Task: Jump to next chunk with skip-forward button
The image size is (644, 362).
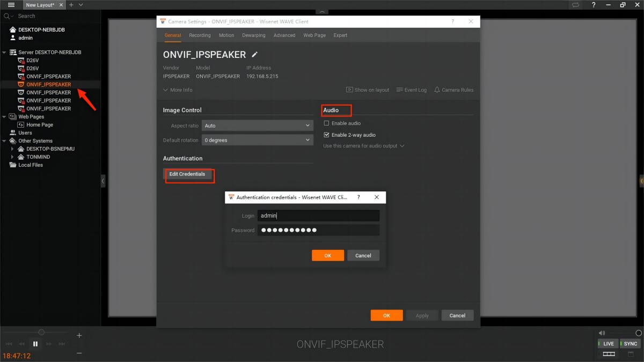Action: [x=62, y=344]
